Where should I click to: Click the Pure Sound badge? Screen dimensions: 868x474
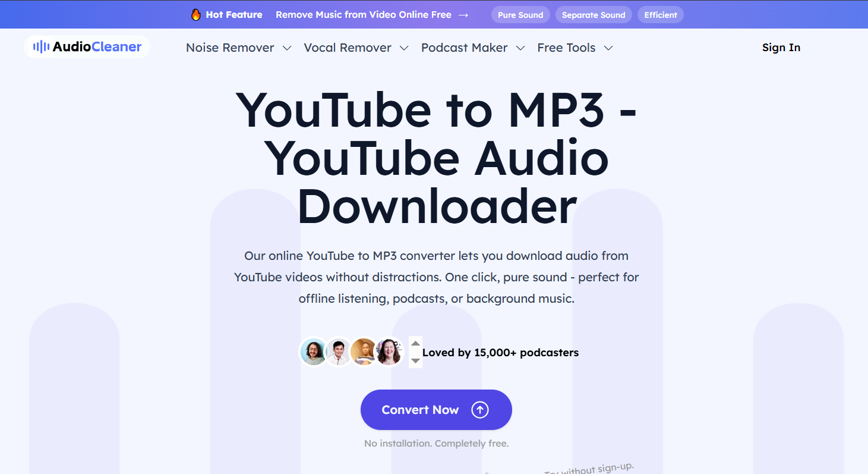(520, 14)
